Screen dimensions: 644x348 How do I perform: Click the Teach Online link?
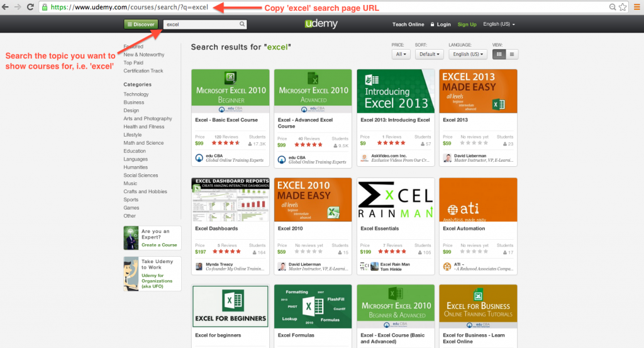408,25
